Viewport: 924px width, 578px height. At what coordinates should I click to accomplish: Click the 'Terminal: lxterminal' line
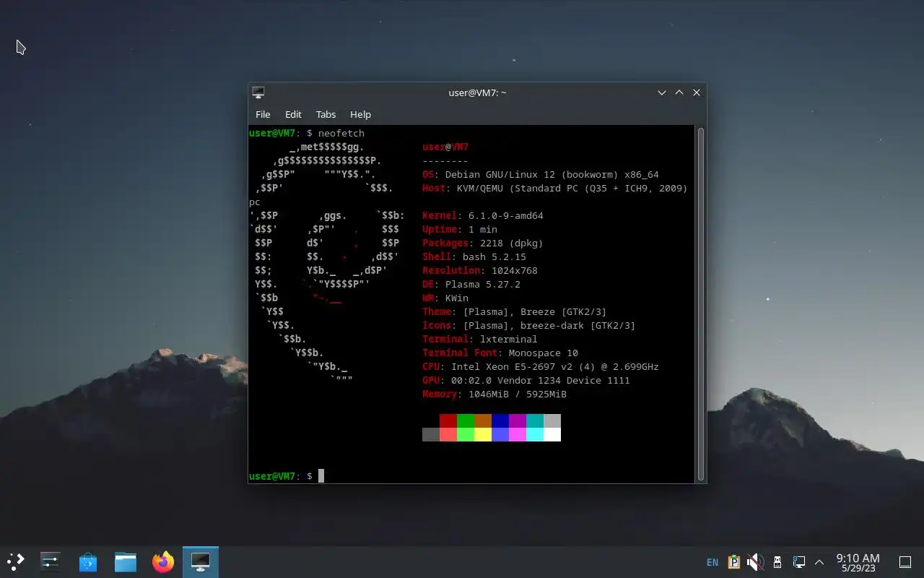pyautogui.click(x=480, y=339)
